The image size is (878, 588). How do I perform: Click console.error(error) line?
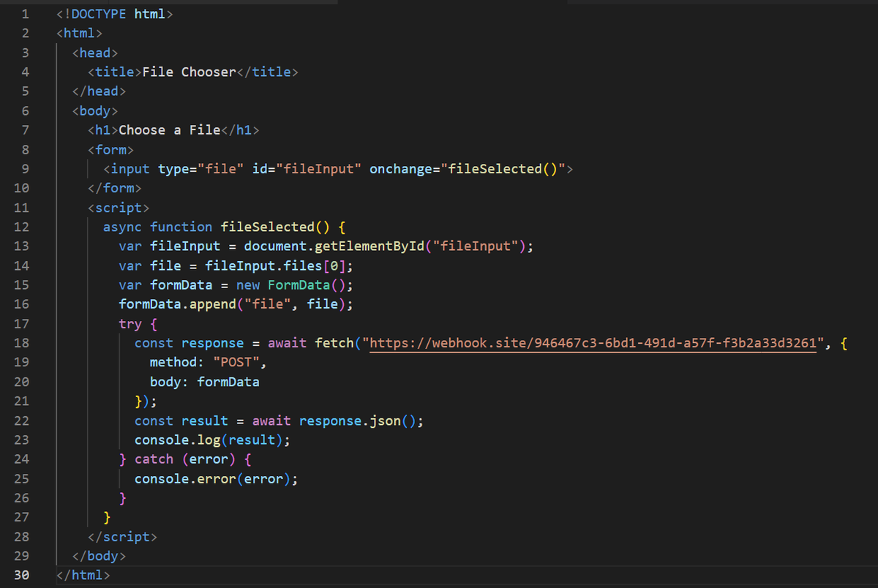217,479
